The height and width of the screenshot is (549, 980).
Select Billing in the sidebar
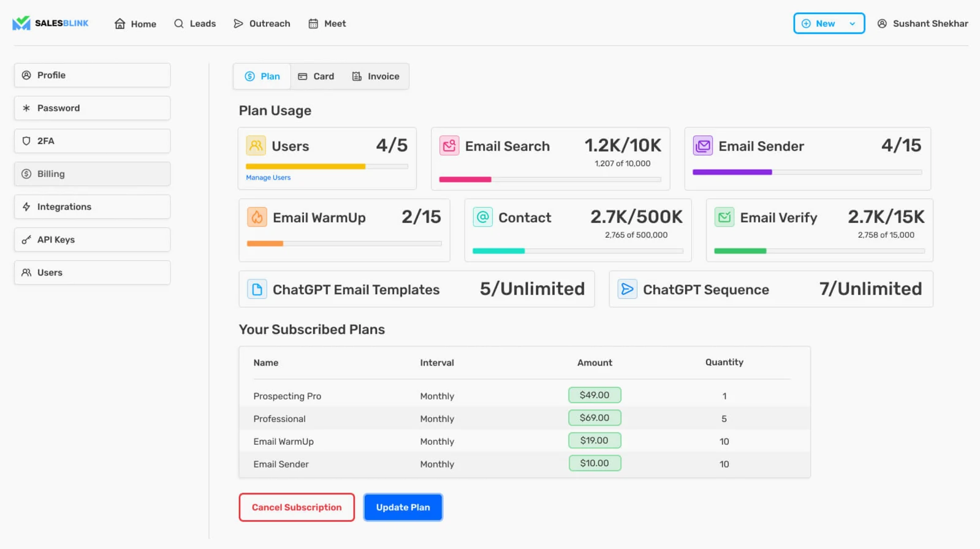(92, 174)
